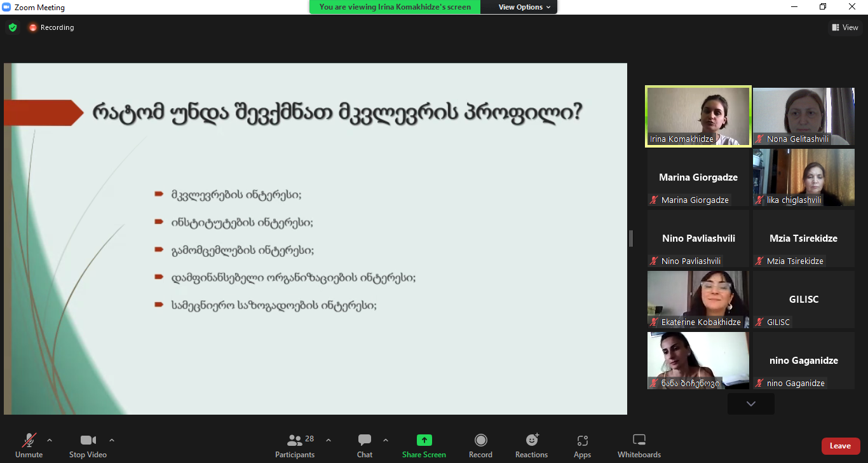Open video options chevron next to Stop Video
868x463 pixels.
112,440
